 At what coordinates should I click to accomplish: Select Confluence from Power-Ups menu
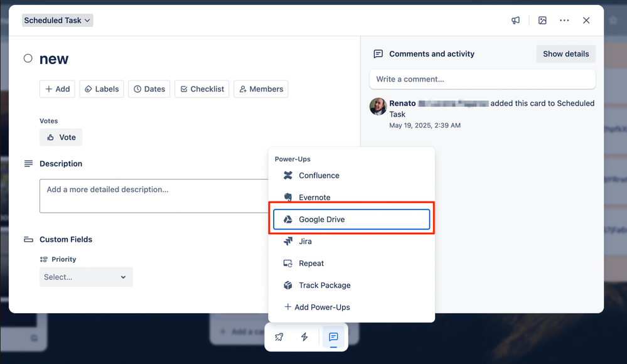351,175
